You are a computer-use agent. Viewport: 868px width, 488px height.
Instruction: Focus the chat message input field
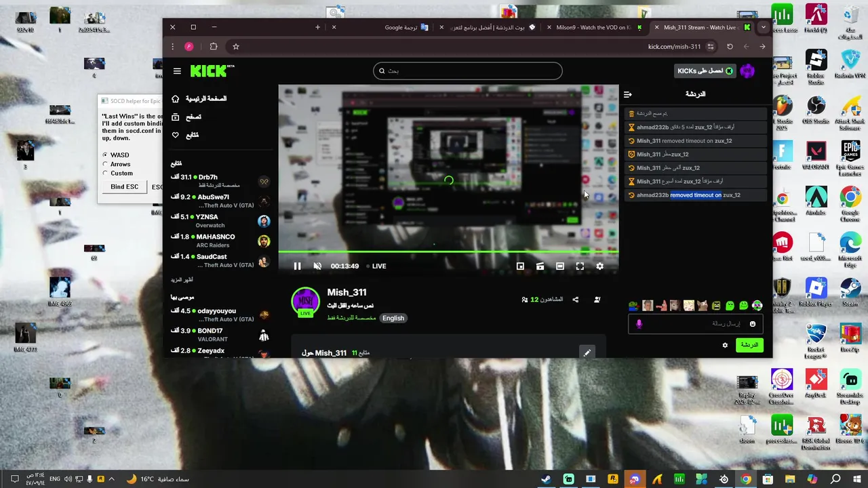(x=696, y=324)
